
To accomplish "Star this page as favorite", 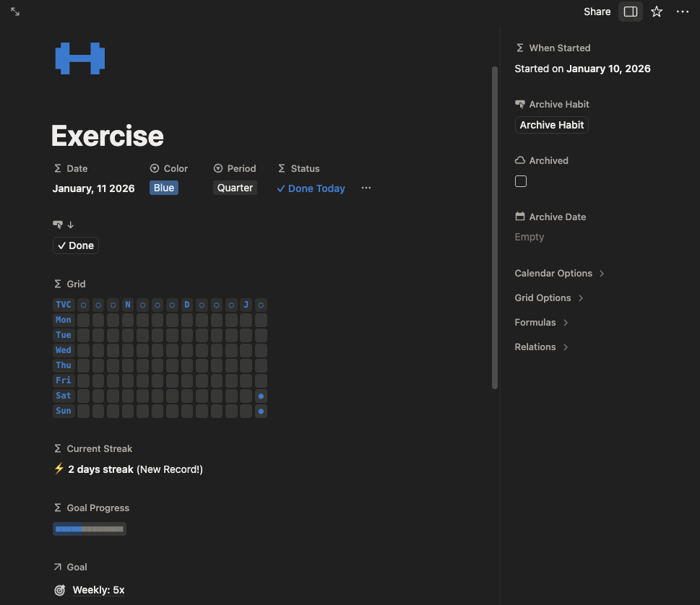I will click(x=657, y=12).
